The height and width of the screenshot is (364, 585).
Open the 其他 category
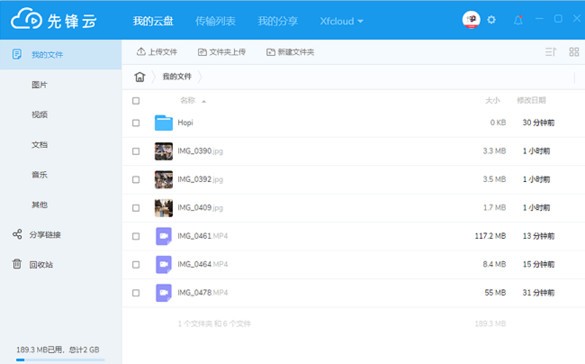(39, 205)
